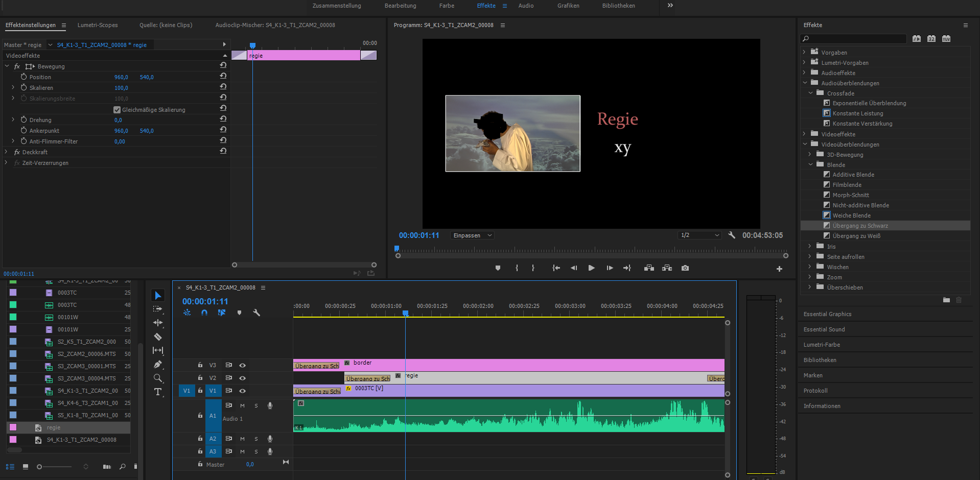Image resolution: width=980 pixels, height=480 pixels.
Task: Select the Ripple Edit tool
Action: click(158, 323)
